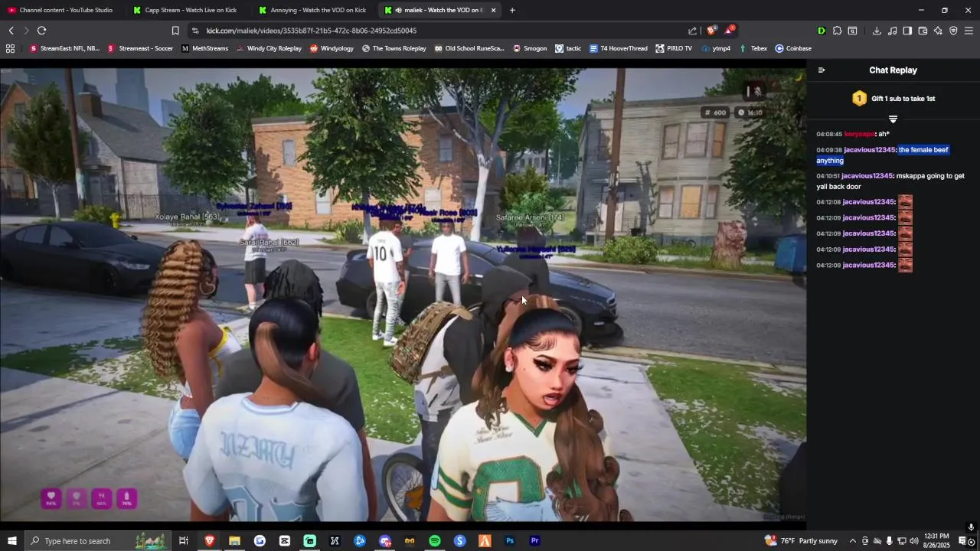
Task: Switch to Channel content YouTube Studio tab
Action: coord(61,10)
